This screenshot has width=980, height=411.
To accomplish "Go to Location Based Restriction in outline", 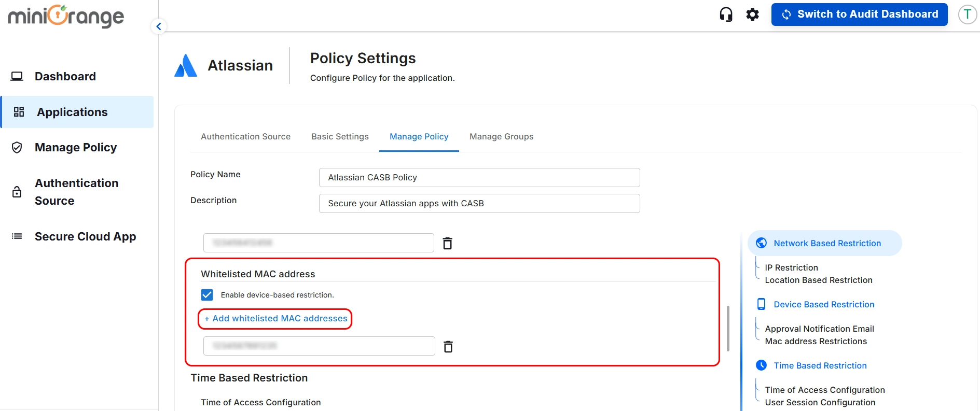I will click(818, 280).
